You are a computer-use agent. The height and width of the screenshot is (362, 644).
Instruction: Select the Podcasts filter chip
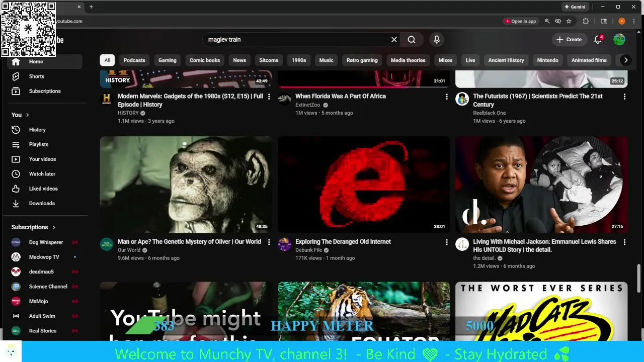pyautogui.click(x=134, y=60)
